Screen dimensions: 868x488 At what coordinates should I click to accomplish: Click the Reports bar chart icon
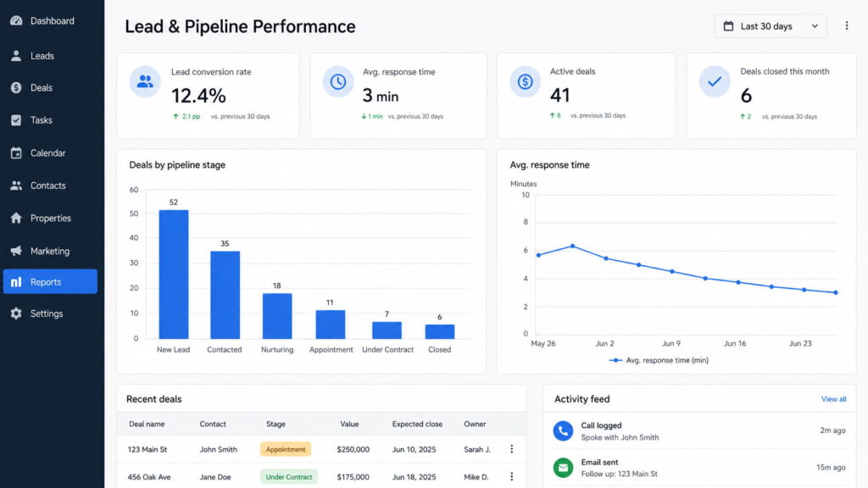[x=16, y=281]
